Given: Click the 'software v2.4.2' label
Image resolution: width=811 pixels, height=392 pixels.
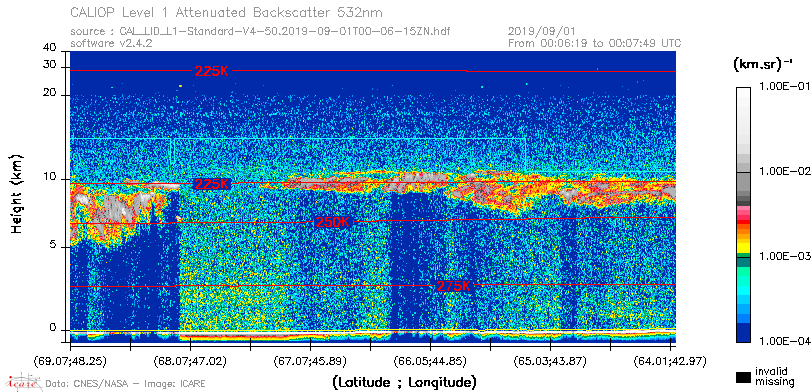Looking at the screenshot, I should pyautogui.click(x=111, y=43).
